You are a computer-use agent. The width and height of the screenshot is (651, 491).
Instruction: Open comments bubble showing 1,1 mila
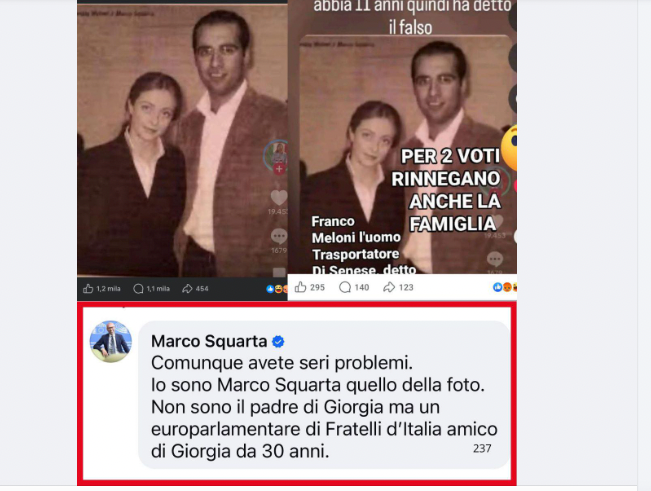[138, 288]
